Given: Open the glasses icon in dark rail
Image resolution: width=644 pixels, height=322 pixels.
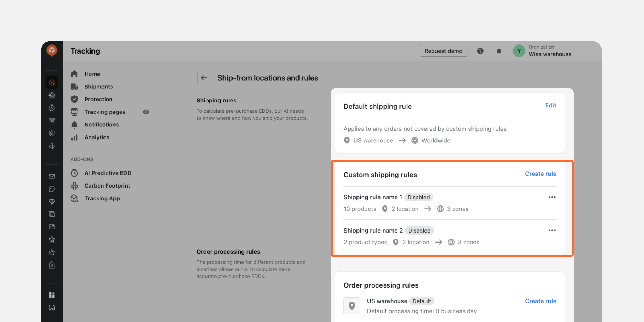Looking at the screenshot, I should (x=52, y=308).
